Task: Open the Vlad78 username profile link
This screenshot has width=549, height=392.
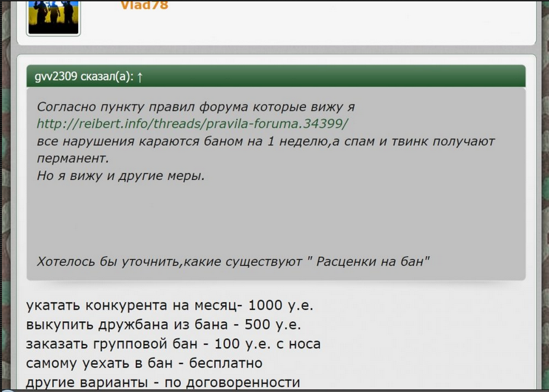Action: (x=144, y=5)
